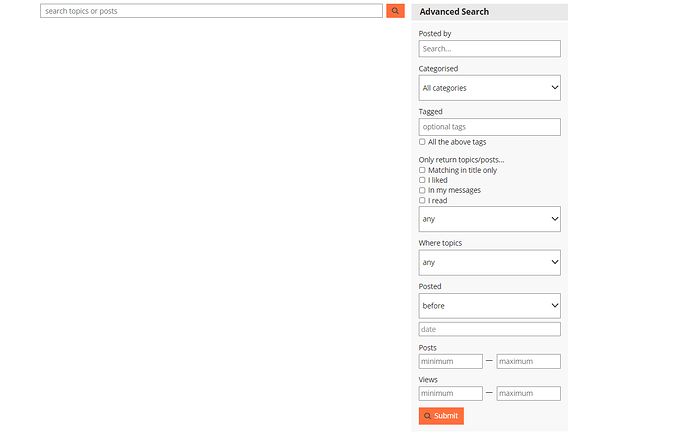This screenshot has width=690, height=443.
Task: Click the Advanced Search heading
Action: pos(454,12)
